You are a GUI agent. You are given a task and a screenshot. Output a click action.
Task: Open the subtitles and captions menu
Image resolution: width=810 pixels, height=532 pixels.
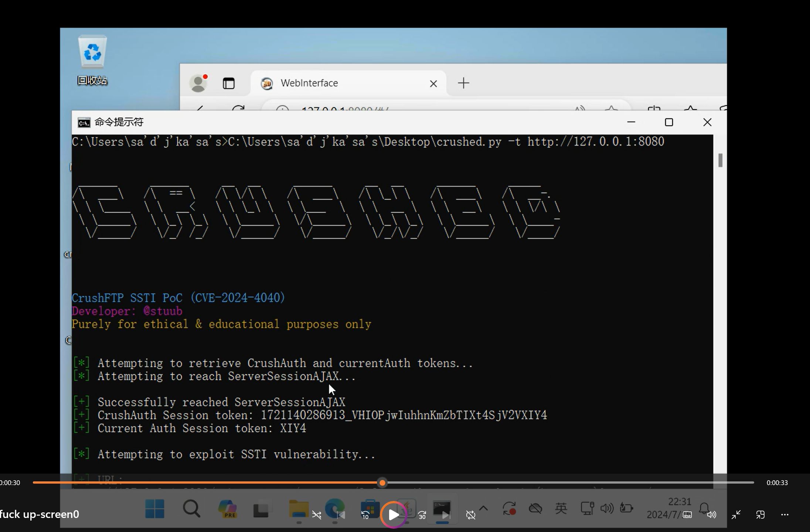pos(687,515)
